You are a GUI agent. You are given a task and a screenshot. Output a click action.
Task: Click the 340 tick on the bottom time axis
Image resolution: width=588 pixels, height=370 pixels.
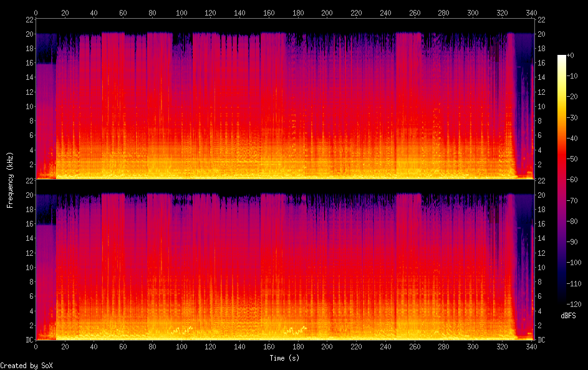pyautogui.click(x=531, y=346)
